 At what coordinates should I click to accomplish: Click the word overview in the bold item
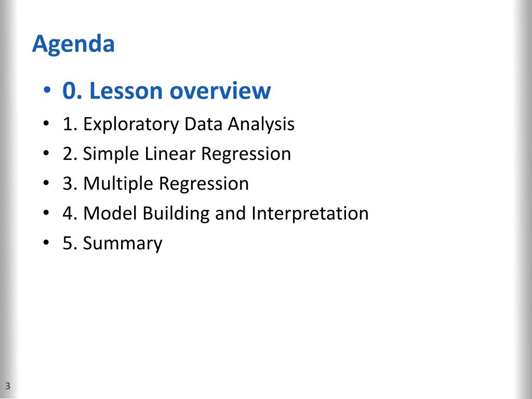(220, 90)
